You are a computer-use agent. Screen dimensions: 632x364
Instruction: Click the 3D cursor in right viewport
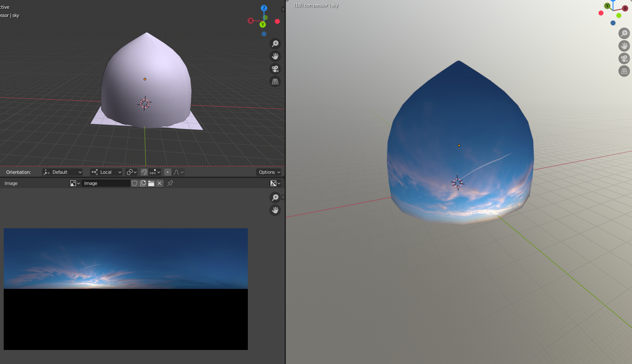457,183
